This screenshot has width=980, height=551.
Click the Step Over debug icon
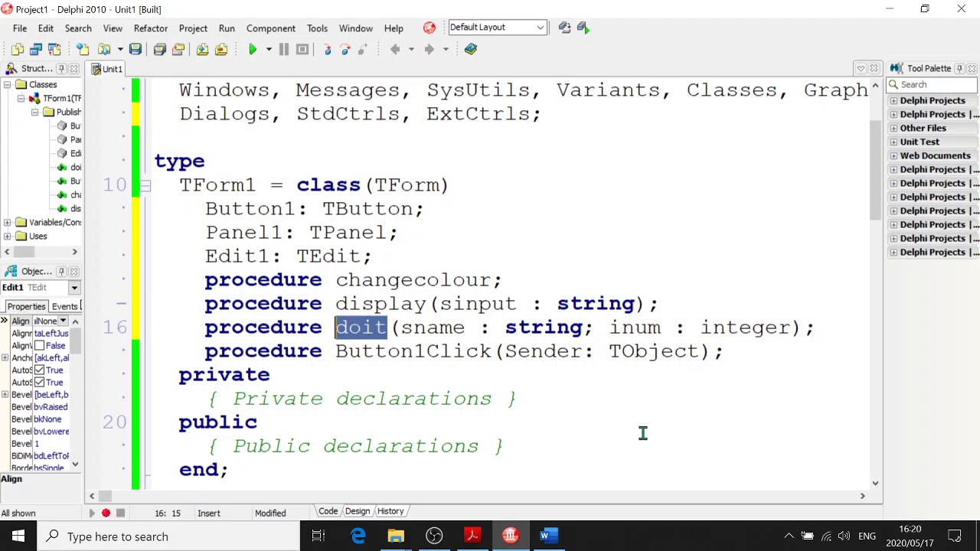tap(345, 49)
